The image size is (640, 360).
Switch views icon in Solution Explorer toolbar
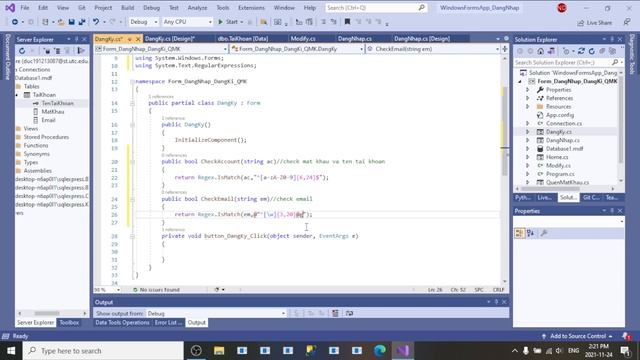551,51
